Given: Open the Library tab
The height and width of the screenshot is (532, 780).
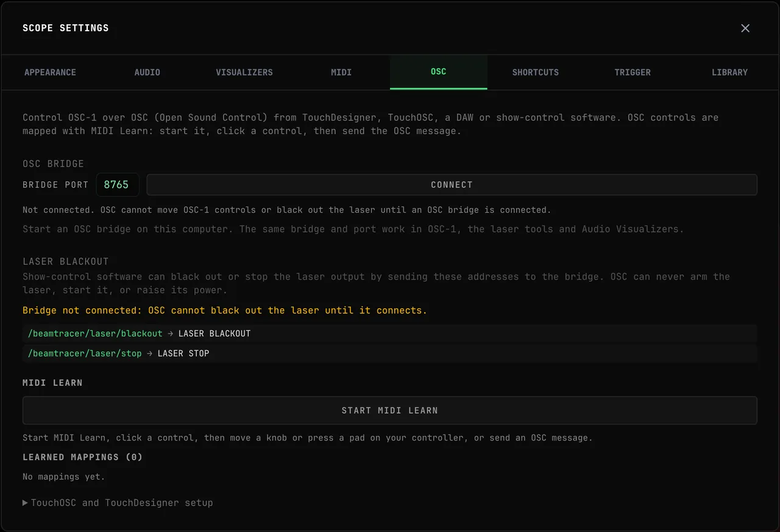Looking at the screenshot, I should pyautogui.click(x=729, y=72).
